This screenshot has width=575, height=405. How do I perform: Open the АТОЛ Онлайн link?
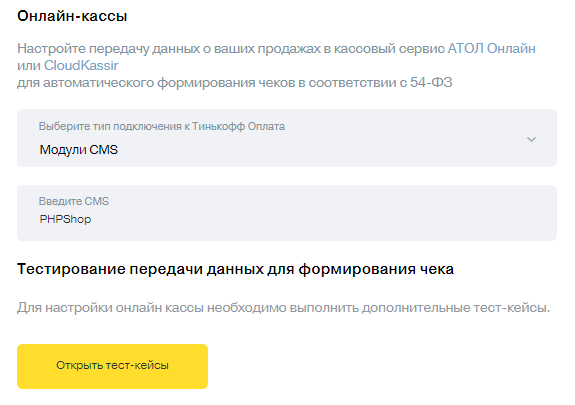point(491,48)
